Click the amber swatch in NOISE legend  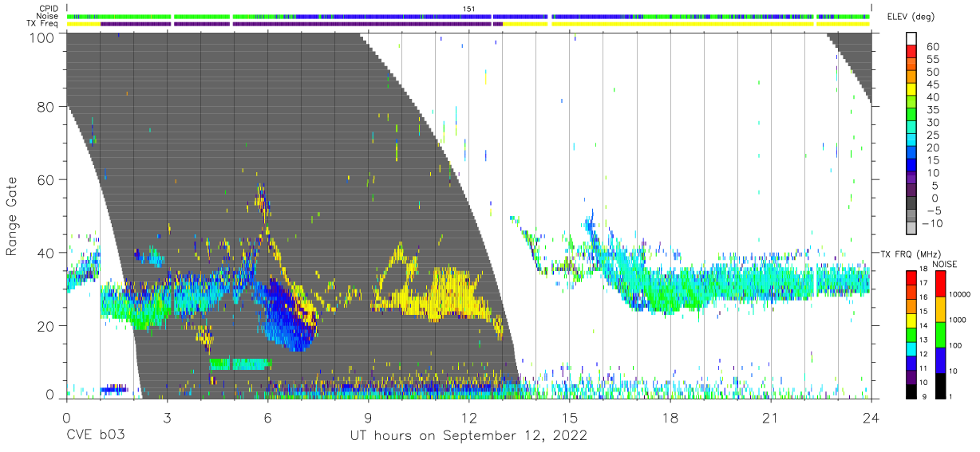coord(940,309)
